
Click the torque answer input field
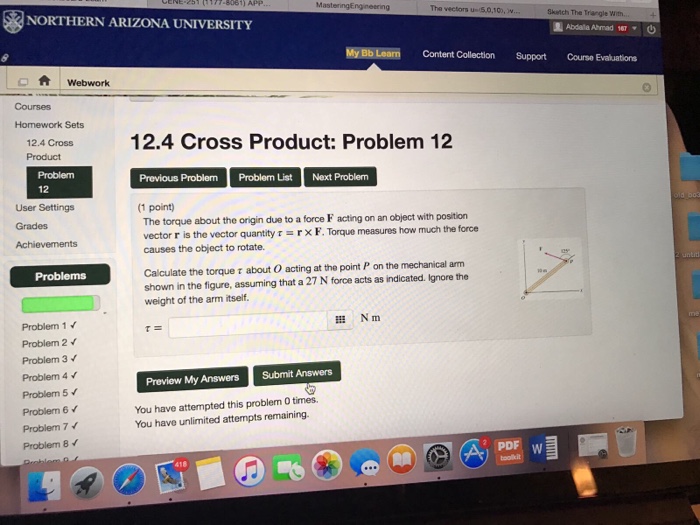tap(248, 325)
